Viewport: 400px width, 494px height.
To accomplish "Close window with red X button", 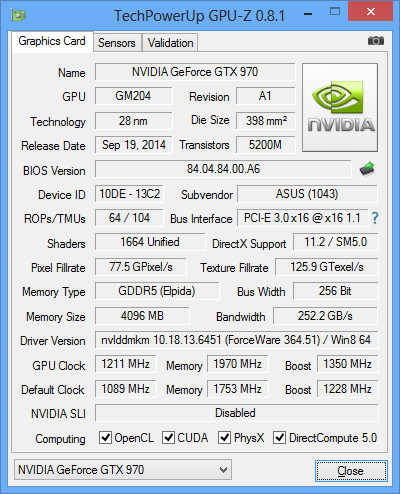I will pos(371,12).
